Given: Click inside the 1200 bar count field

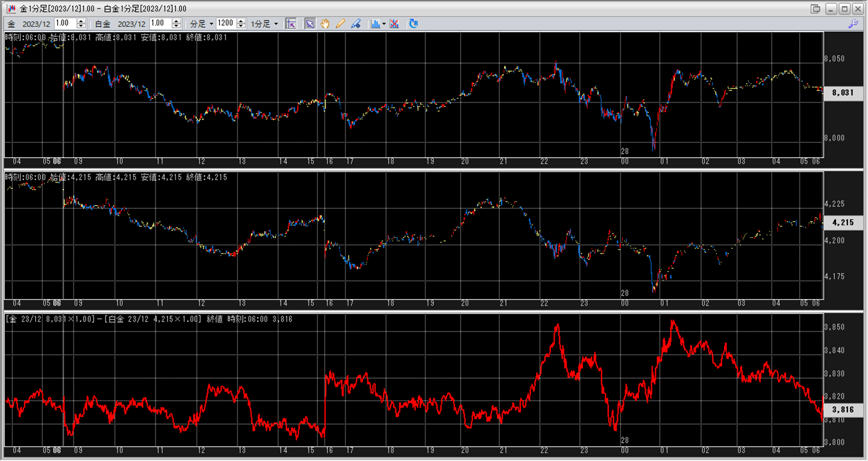Looking at the screenshot, I should pos(226,23).
